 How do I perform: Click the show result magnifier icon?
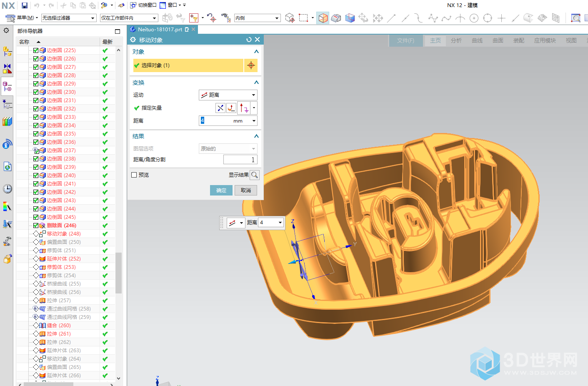(255, 175)
